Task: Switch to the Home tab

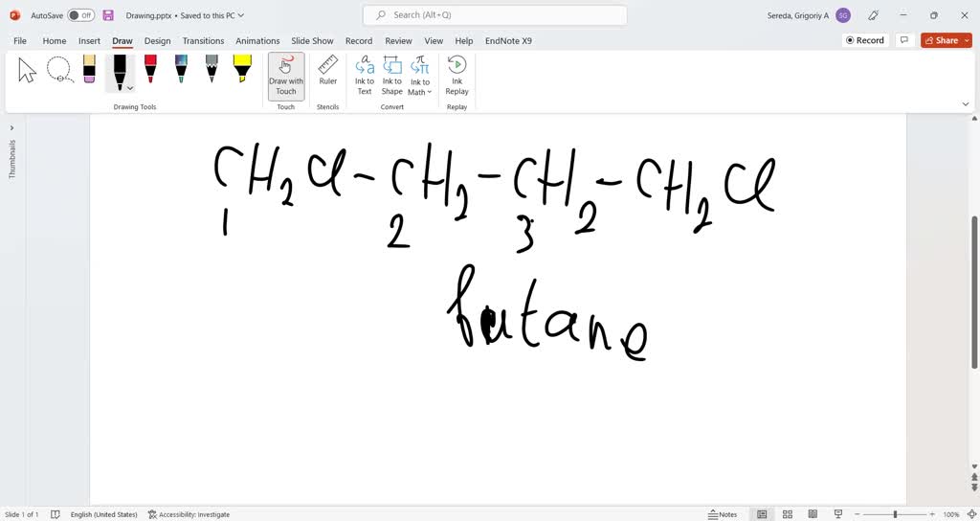Action: coord(55,40)
